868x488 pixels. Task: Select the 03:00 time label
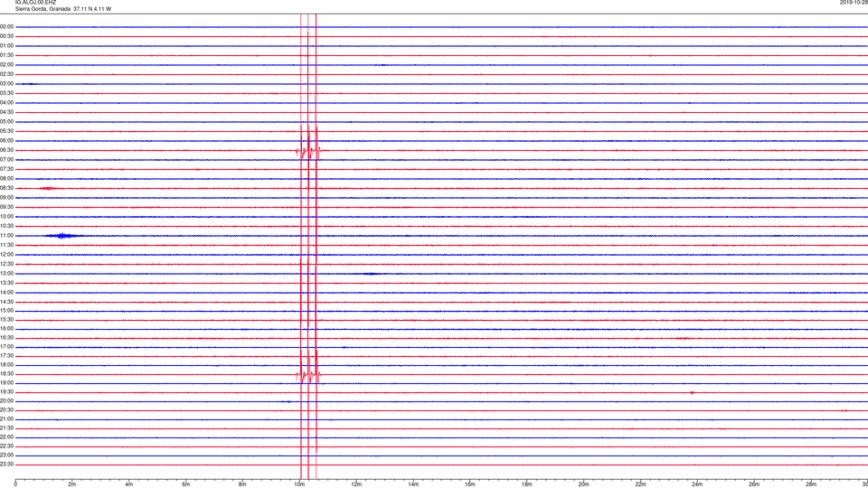pos(6,84)
